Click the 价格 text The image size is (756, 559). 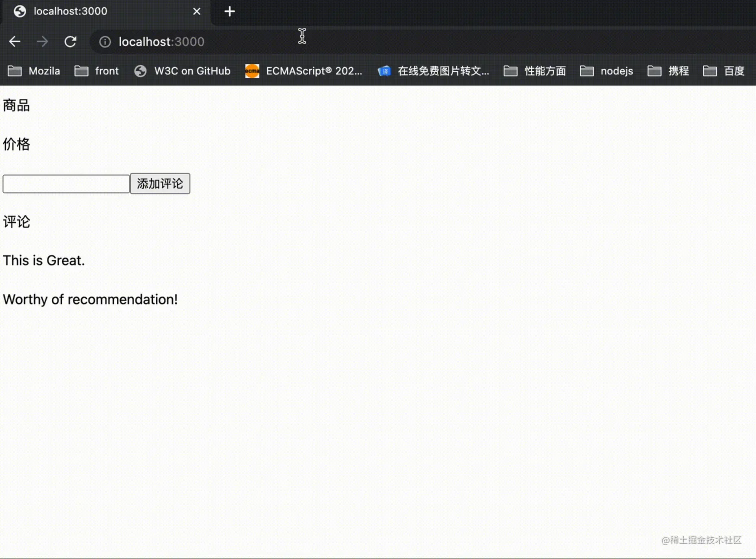point(16,144)
